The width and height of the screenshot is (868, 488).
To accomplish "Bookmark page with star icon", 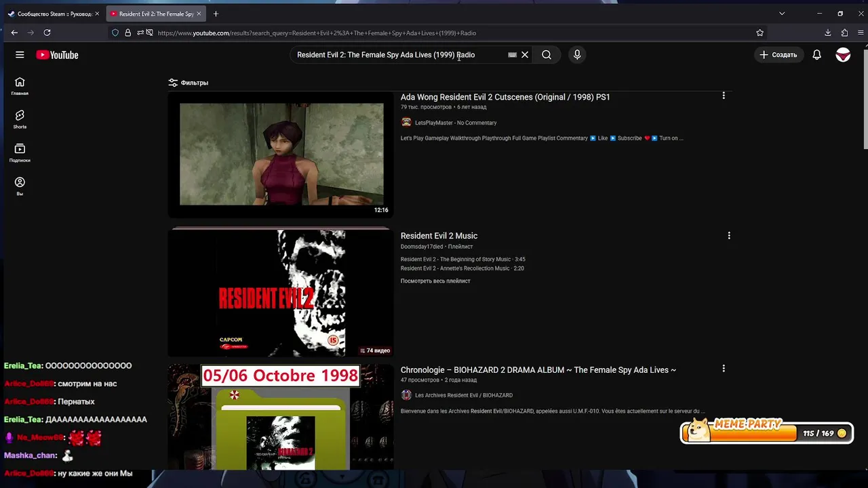I will click(x=759, y=33).
